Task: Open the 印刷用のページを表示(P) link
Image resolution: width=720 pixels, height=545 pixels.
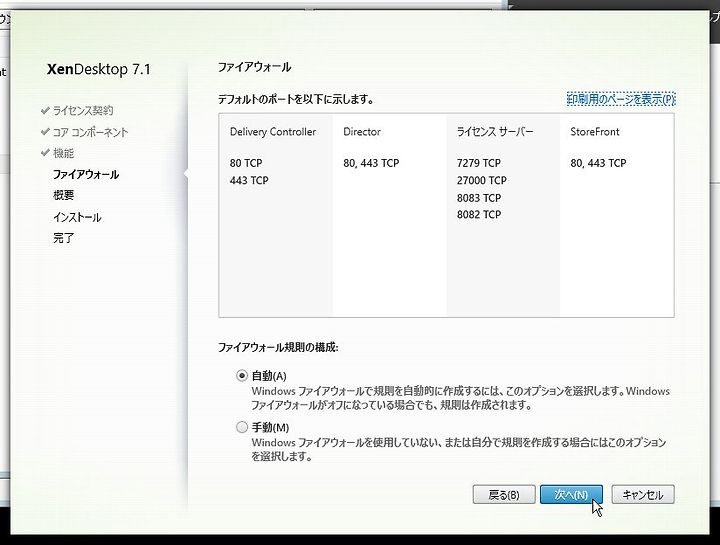Action: coord(621,99)
